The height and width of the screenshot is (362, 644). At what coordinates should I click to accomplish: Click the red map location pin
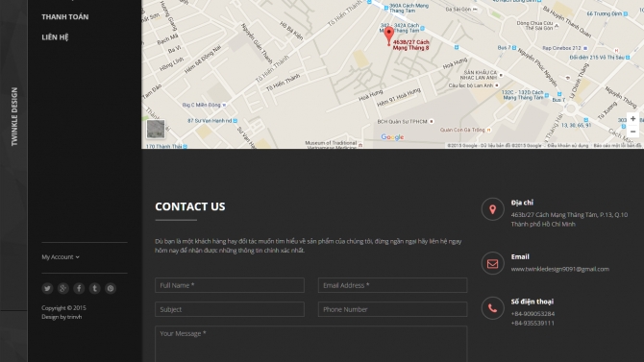[388, 36]
